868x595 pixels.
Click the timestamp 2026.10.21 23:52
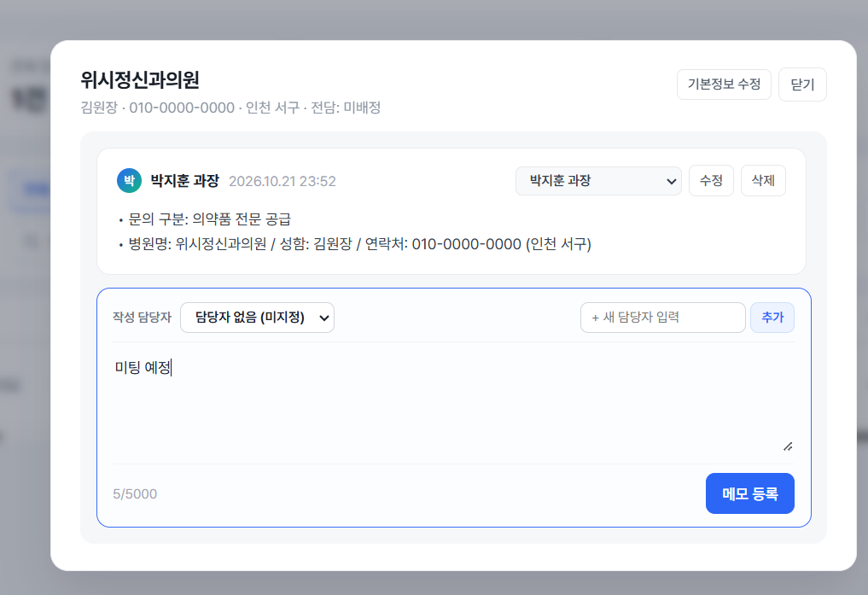tap(283, 181)
